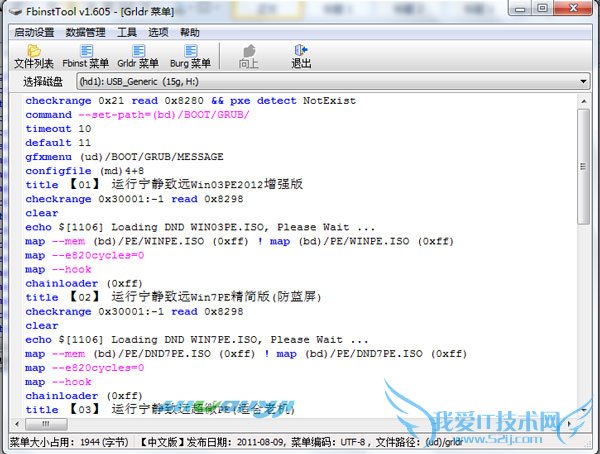Click the 菜单大小占用 1944 status entry

click(x=69, y=443)
